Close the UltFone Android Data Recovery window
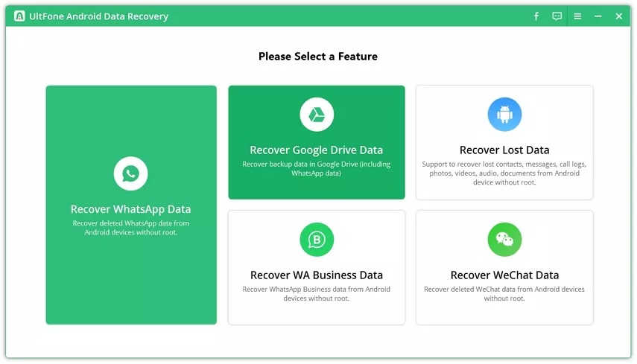This screenshot has height=364, width=637. 618,16
